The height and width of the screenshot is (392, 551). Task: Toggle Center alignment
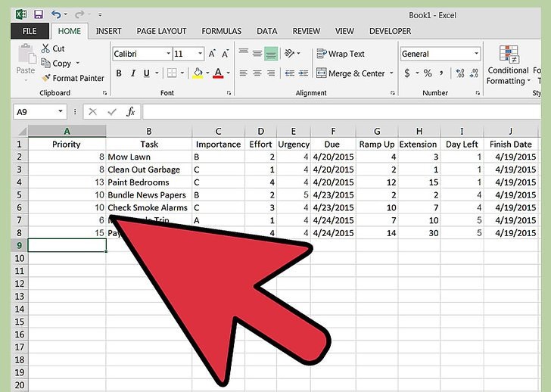[257, 73]
